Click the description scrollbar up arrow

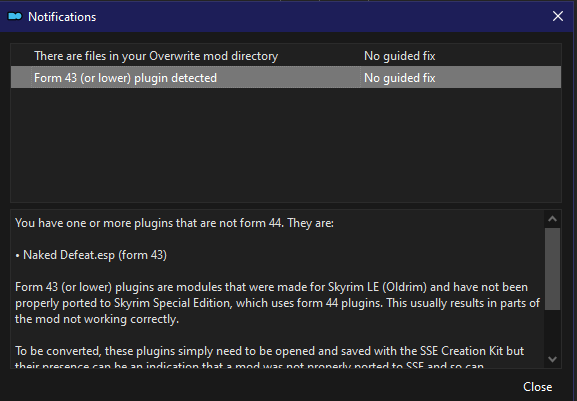[x=552, y=219]
